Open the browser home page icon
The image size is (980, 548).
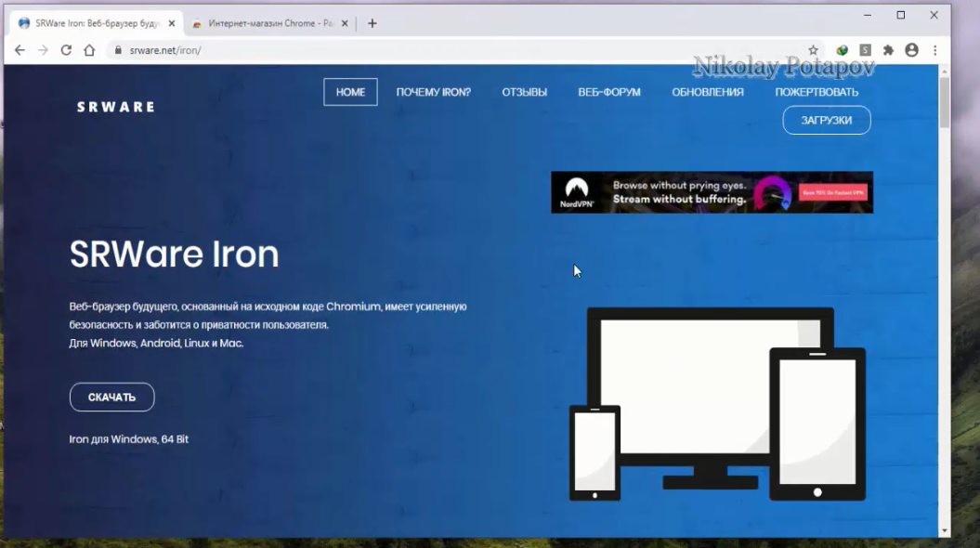pyautogui.click(x=89, y=50)
